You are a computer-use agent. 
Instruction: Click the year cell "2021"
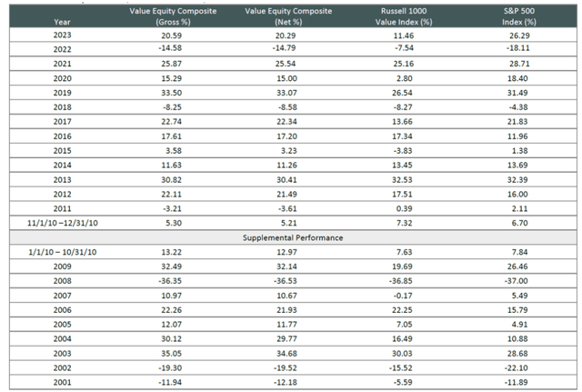62,64
